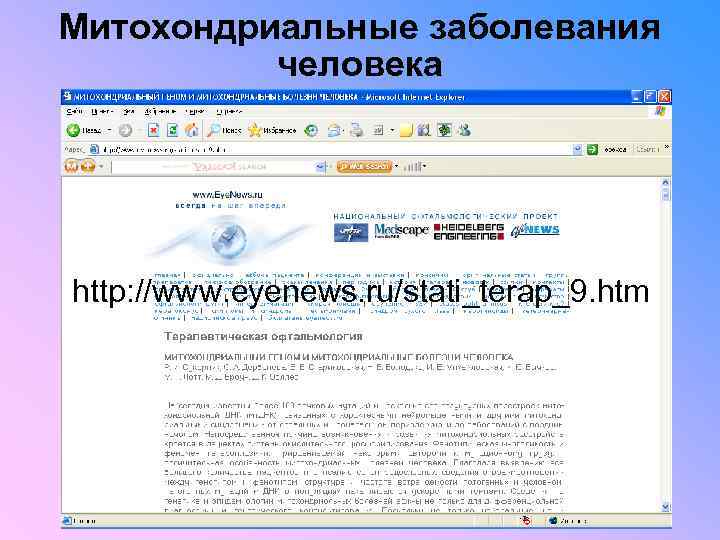Click the vertical scrollbar up arrow

click(666, 183)
